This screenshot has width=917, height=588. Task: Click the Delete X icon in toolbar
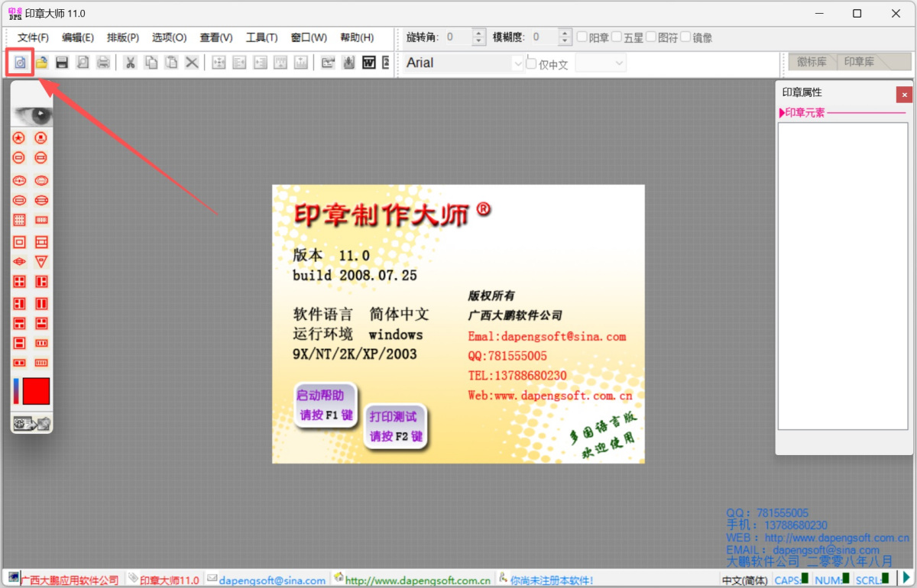point(192,63)
